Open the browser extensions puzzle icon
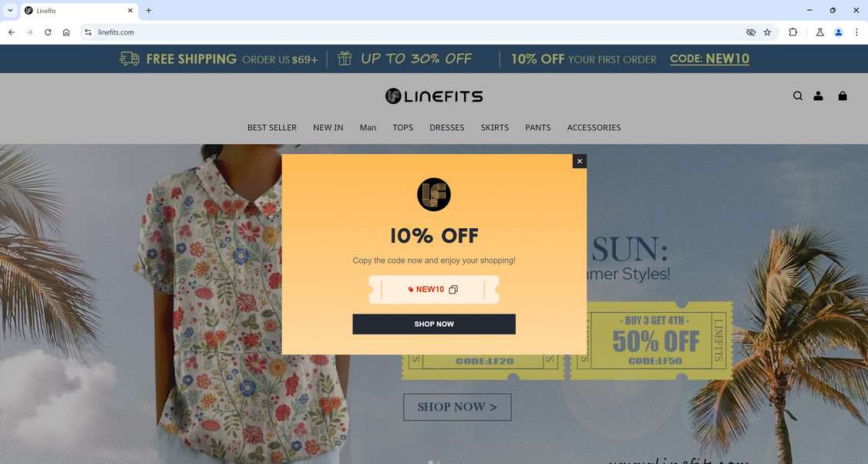Screen dimensions: 868x464 click(792, 32)
